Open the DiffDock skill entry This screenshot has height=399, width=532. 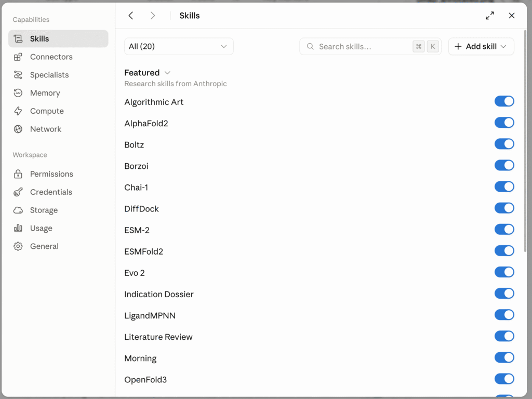pyautogui.click(x=141, y=209)
